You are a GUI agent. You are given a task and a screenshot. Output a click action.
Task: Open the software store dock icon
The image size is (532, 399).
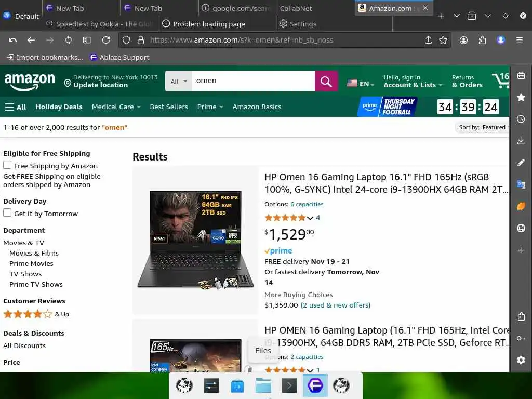pos(237,385)
